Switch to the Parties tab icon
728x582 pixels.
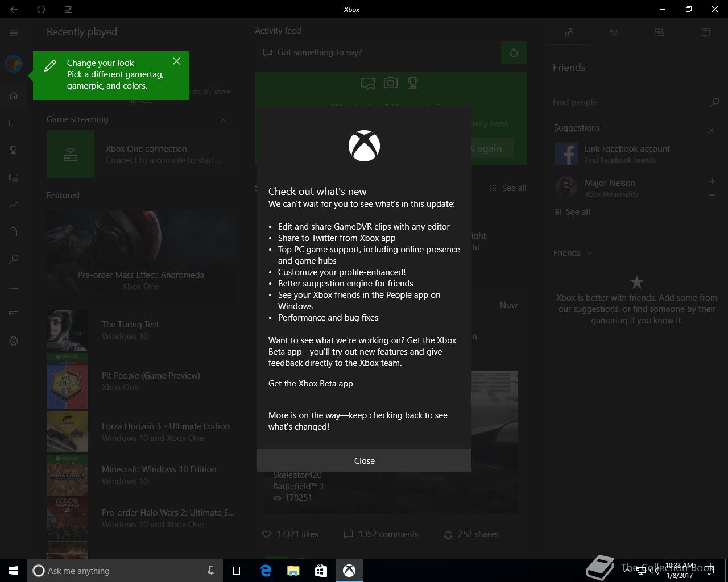click(614, 33)
